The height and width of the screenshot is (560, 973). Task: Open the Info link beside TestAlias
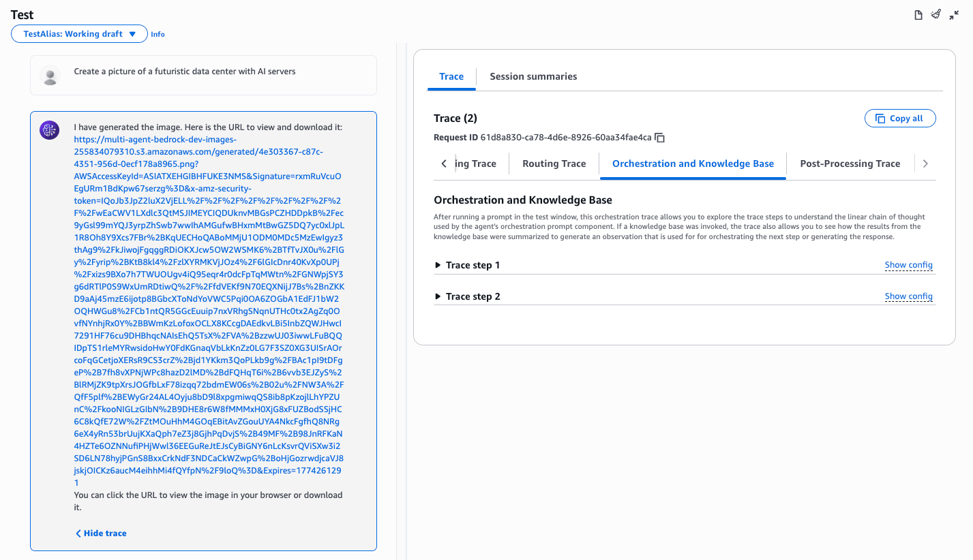click(x=158, y=33)
